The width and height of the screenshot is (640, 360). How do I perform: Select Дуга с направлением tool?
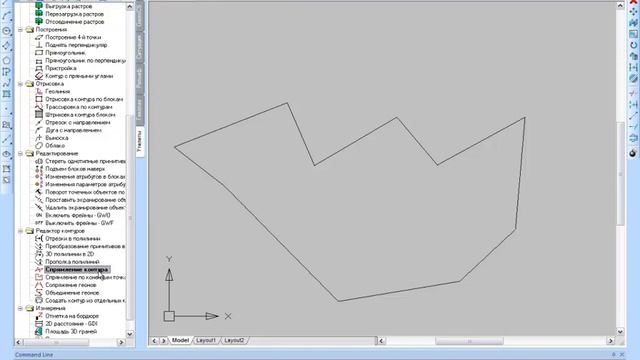73,130
